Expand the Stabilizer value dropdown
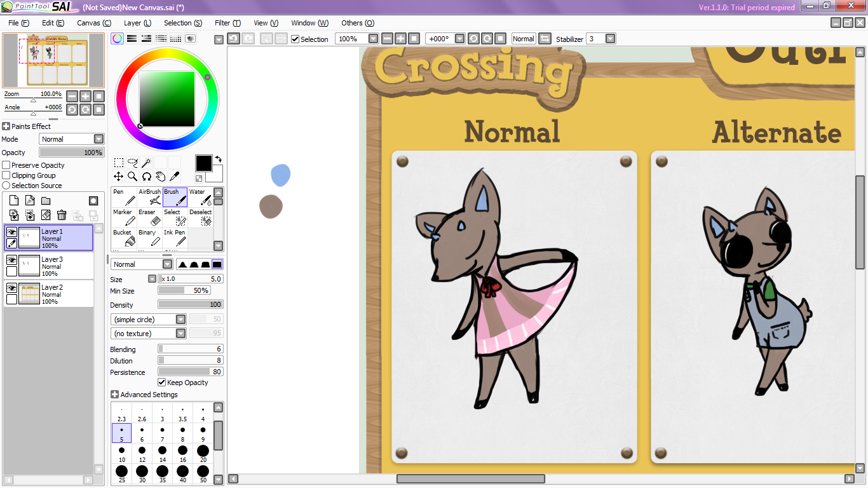868x488 pixels. (610, 39)
